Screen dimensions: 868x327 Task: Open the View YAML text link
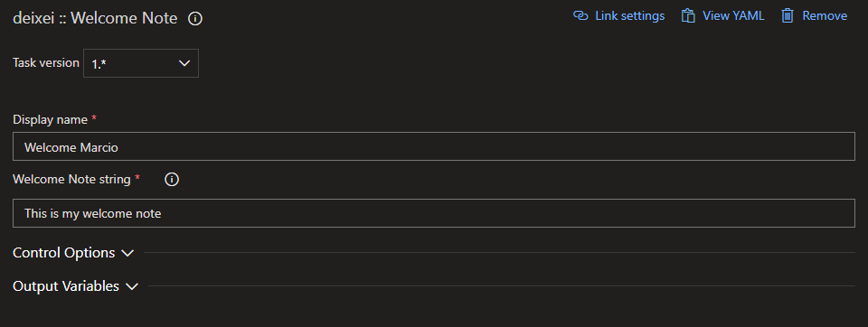tap(733, 15)
